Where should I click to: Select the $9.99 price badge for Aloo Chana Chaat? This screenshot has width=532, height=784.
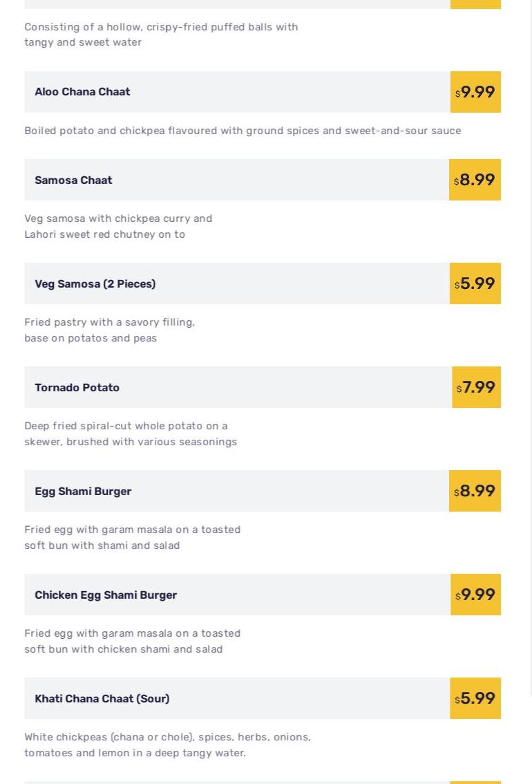475,92
